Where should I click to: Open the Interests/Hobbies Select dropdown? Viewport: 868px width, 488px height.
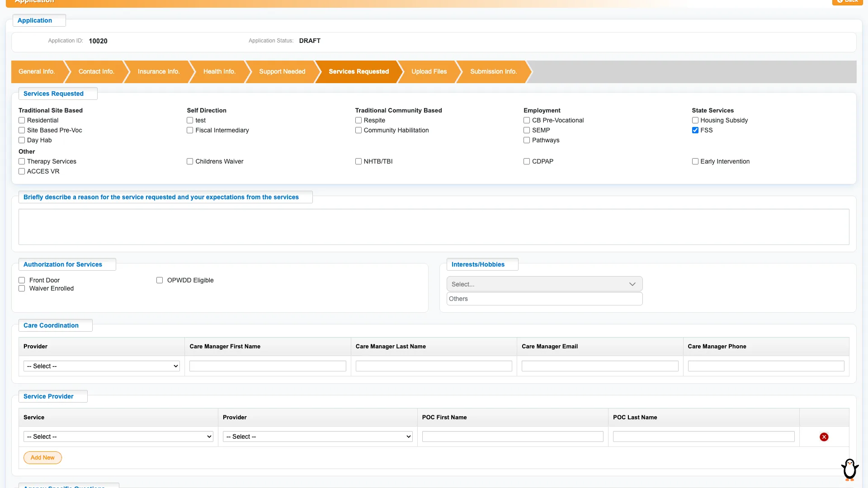click(544, 284)
